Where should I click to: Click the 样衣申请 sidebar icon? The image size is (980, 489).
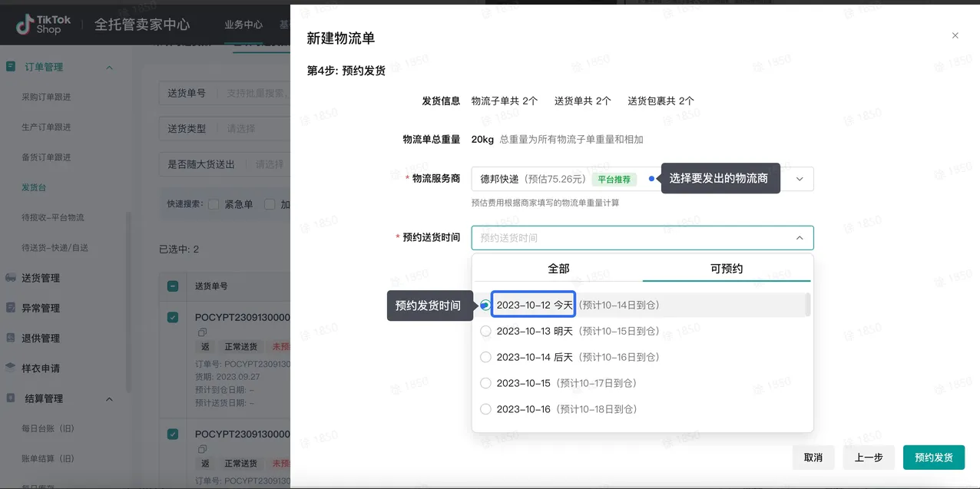[11, 368]
